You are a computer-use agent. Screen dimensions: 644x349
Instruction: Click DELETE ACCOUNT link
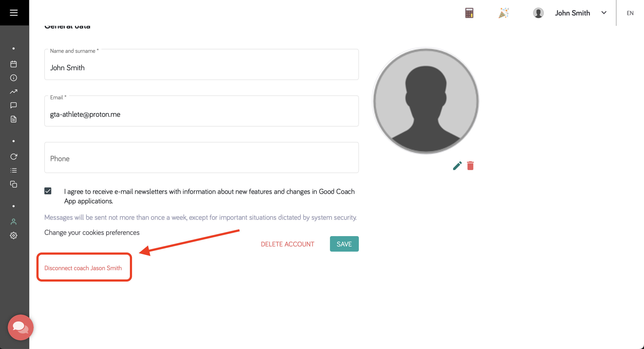coord(288,244)
